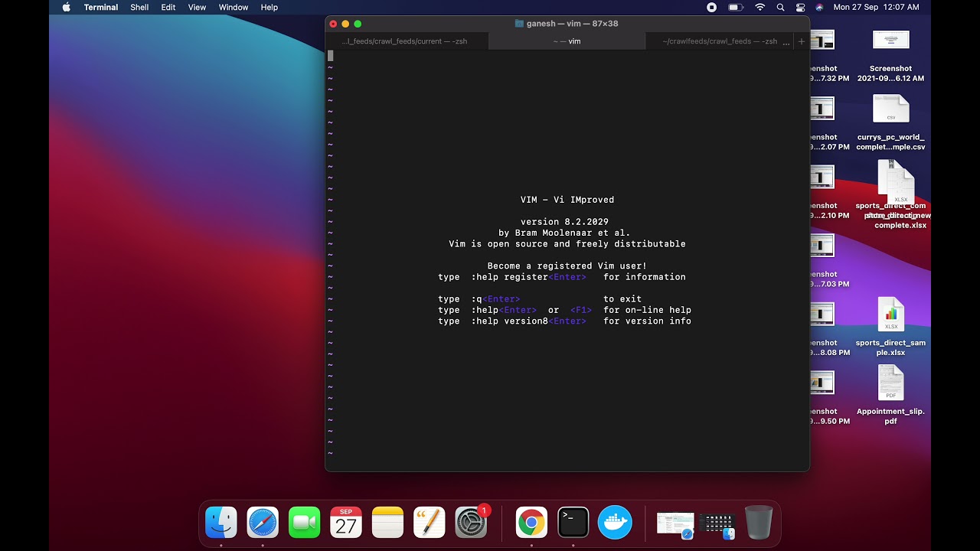This screenshot has height=551, width=980.
Task: Open the Shell menu
Action: click(x=139, y=7)
